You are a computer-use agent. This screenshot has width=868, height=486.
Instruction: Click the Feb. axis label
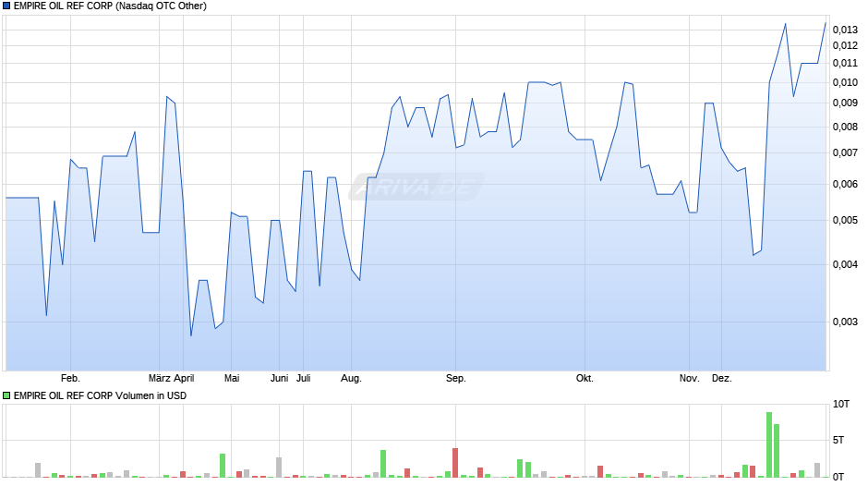point(70,379)
